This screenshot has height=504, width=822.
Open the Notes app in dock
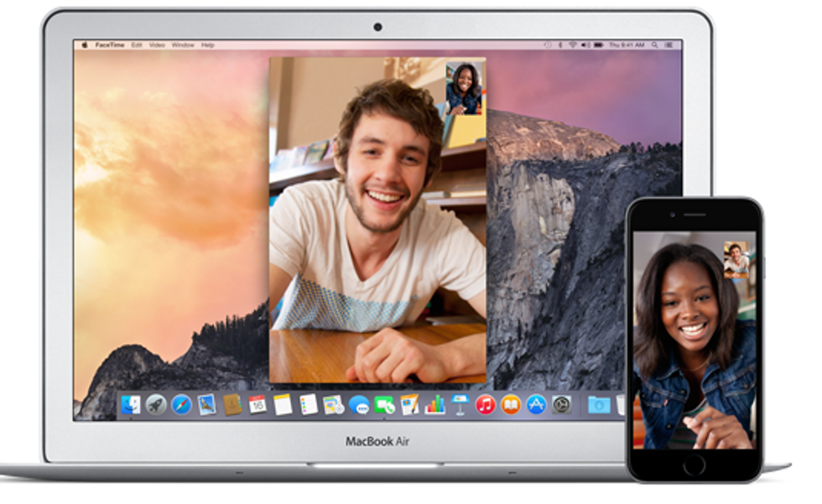pos(283,405)
